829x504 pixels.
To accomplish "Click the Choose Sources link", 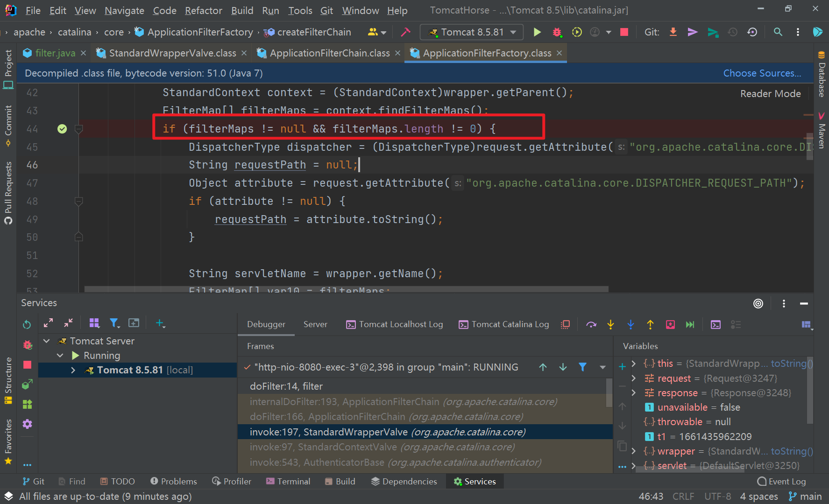I will tap(762, 73).
